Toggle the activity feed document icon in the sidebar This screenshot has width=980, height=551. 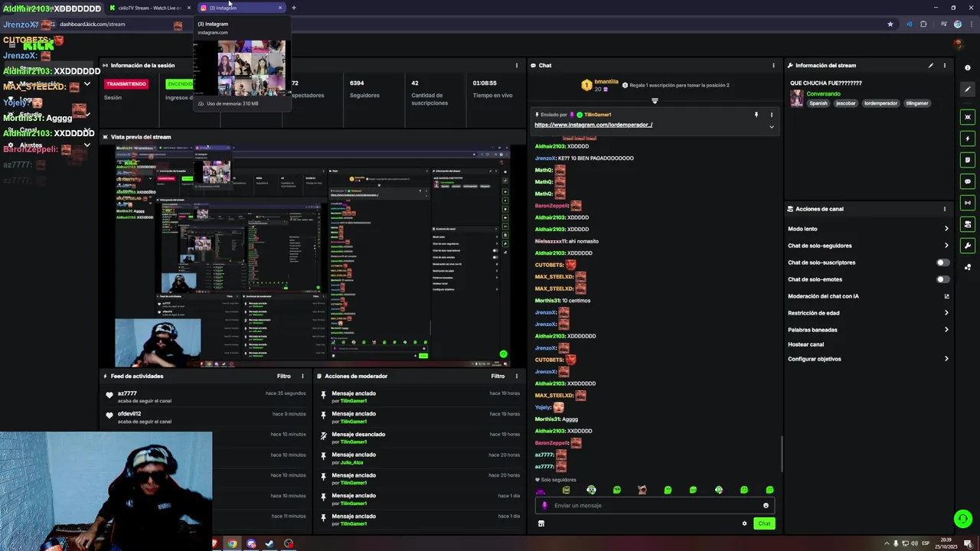pyautogui.click(x=968, y=160)
